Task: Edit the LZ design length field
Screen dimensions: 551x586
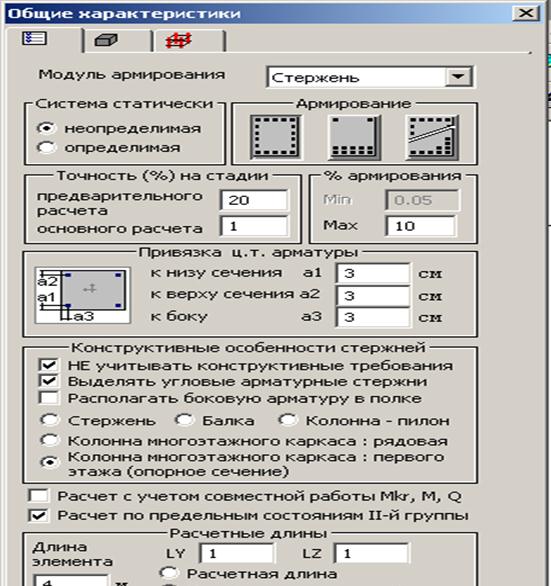Action: tap(372, 553)
